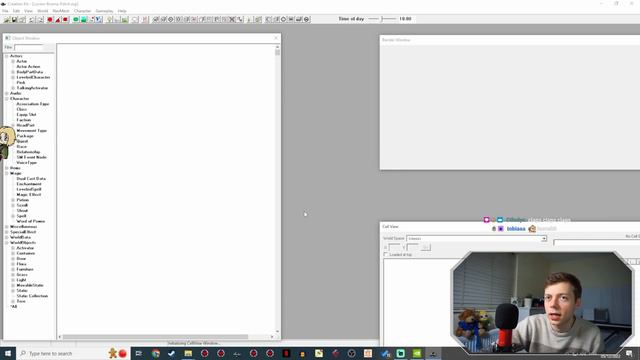Click the red square toolbar icon

click(x=65, y=20)
